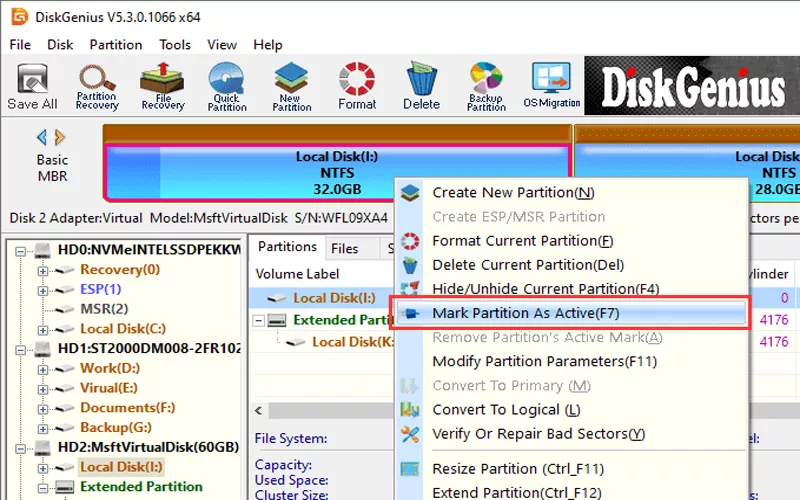This screenshot has width=800, height=500.
Task: Click the Save All toolbar icon
Action: (x=32, y=86)
